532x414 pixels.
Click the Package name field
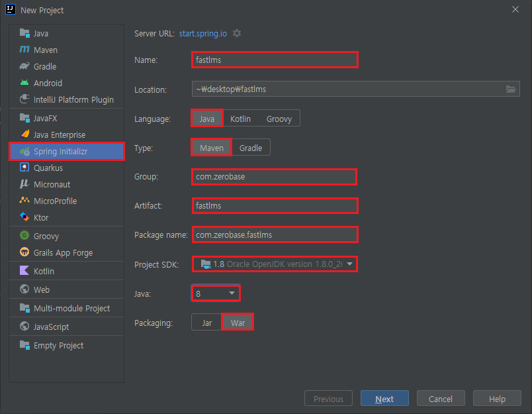(x=275, y=234)
